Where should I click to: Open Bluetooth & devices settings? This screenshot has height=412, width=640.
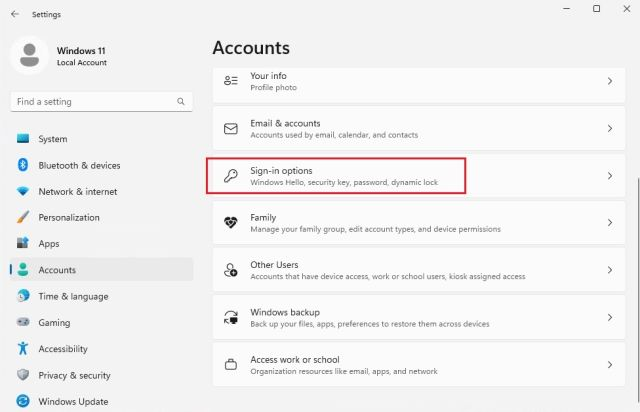[x=79, y=165]
